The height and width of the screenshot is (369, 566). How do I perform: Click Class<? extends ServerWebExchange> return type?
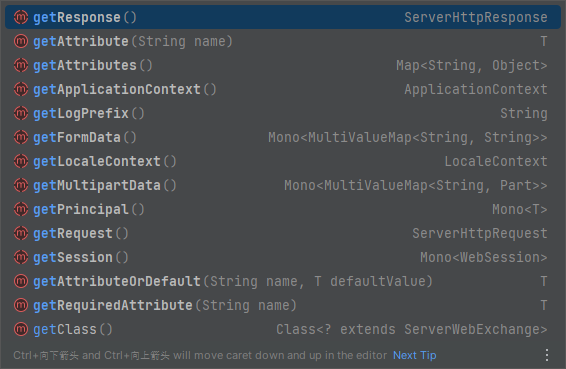[x=412, y=329]
